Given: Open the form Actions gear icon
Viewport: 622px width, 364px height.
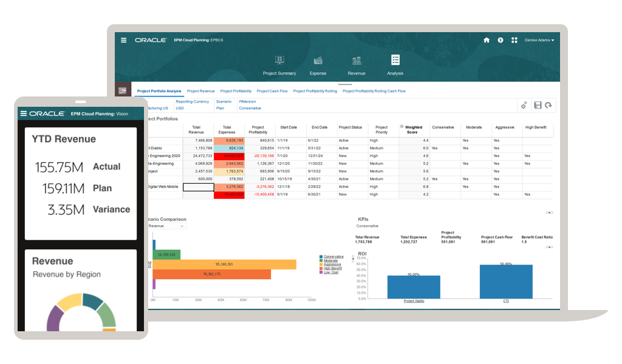Looking at the screenshot, I should tap(524, 105).
